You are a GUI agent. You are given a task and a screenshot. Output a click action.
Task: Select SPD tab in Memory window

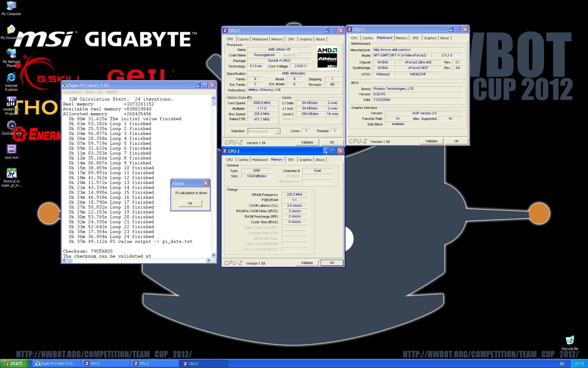pyautogui.click(x=291, y=160)
